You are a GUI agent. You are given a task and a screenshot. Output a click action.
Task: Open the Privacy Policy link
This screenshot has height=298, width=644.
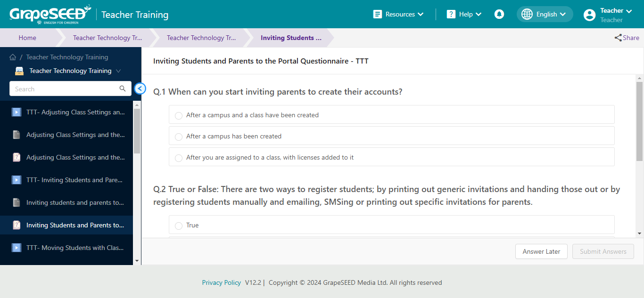(222, 282)
